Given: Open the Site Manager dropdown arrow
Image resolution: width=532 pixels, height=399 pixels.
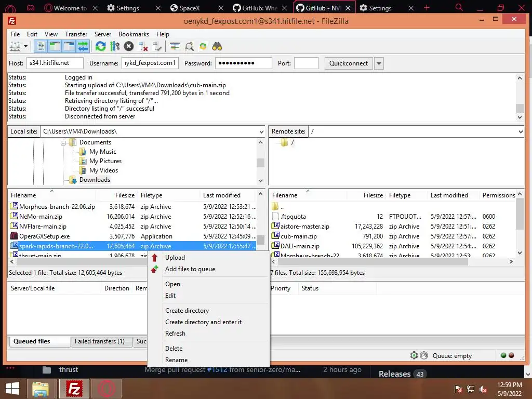Looking at the screenshot, I should click(x=25, y=46).
